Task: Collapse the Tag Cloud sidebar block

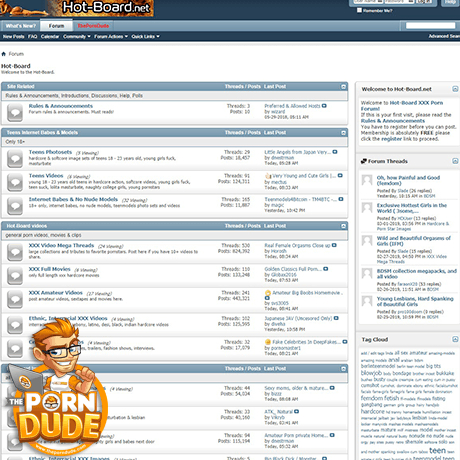Action: pos(455,339)
